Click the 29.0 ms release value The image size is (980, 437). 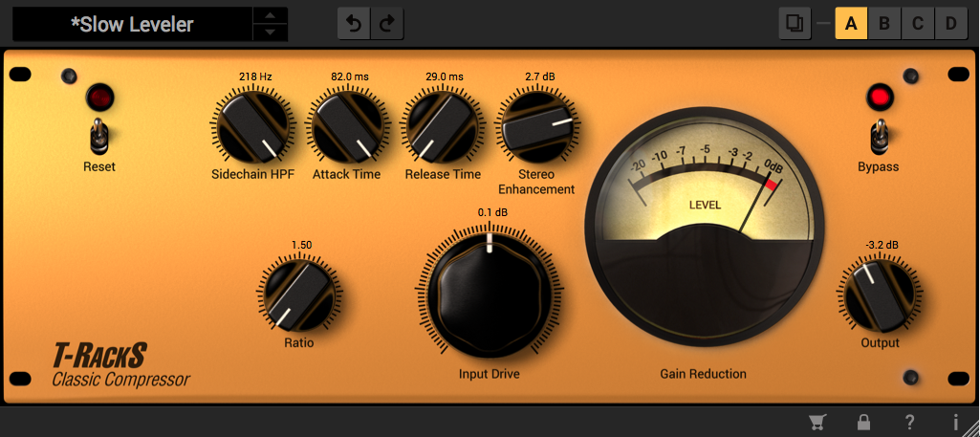coord(445,76)
